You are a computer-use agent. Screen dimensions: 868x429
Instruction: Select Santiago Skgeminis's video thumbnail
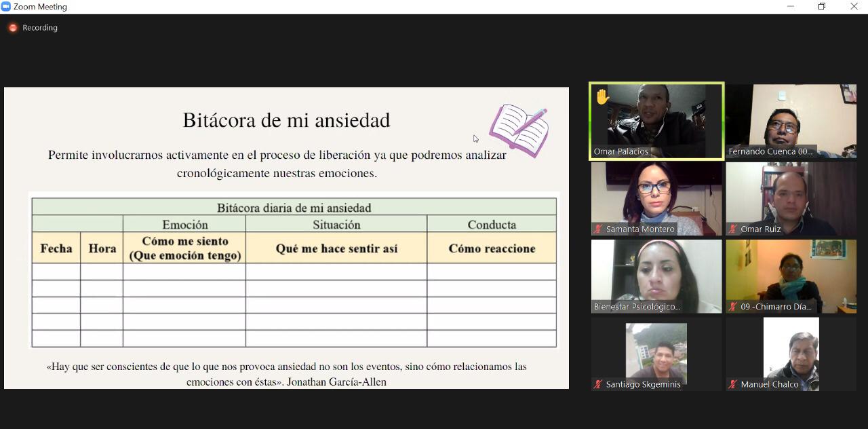click(x=656, y=354)
